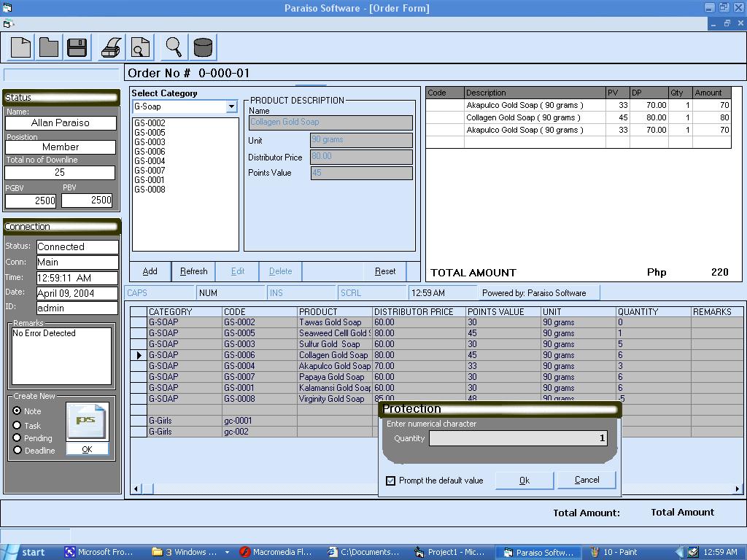This screenshot has width=747, height=560.
Task: Click the Delete button
Action: tap(281, 271)
